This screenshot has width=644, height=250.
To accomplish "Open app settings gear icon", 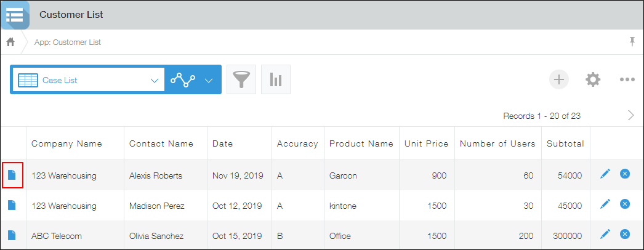I will 592,79.
